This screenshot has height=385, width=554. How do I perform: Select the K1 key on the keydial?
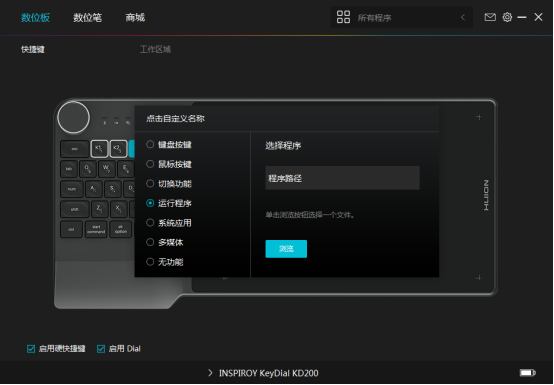coord(99,149)
